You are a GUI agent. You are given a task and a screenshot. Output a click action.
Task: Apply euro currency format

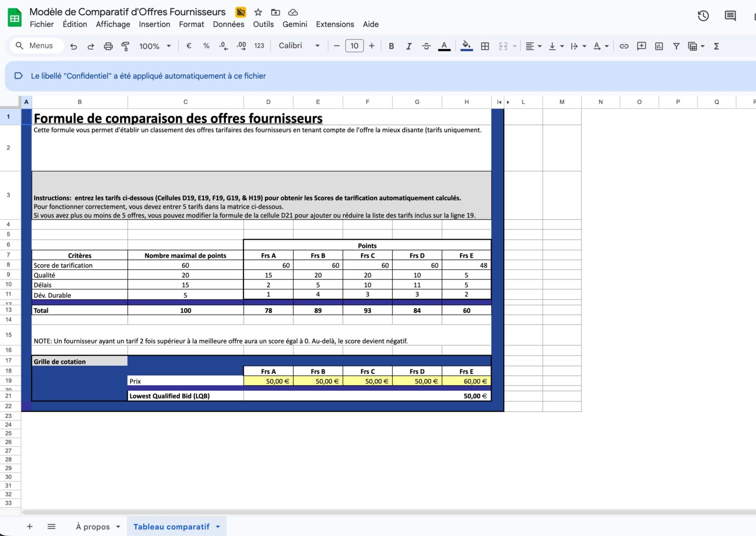click(x=189, y=46)
